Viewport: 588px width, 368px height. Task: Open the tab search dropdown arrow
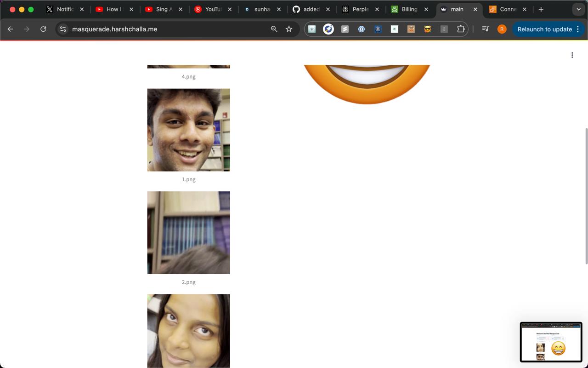(x=578, y=9)
